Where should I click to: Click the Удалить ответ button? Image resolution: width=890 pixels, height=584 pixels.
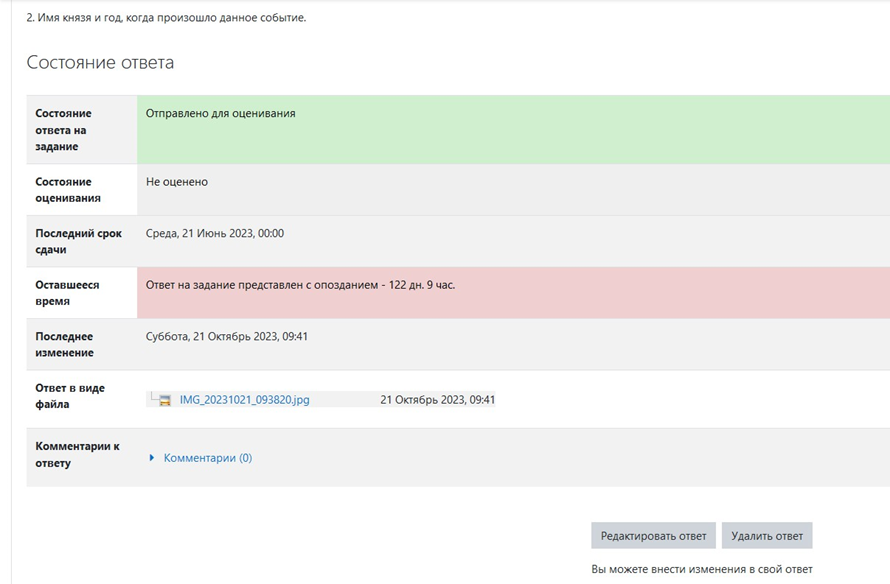767,536
